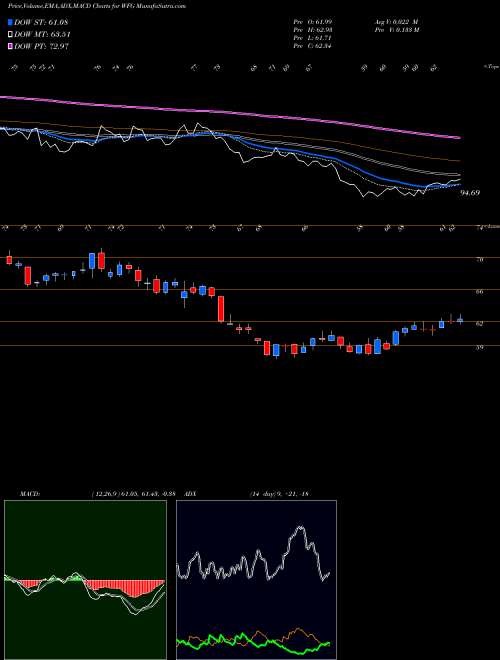500x660 pixels.
Task: Select the chart title mentioning MunafaSutra.com
Action: 96,6
